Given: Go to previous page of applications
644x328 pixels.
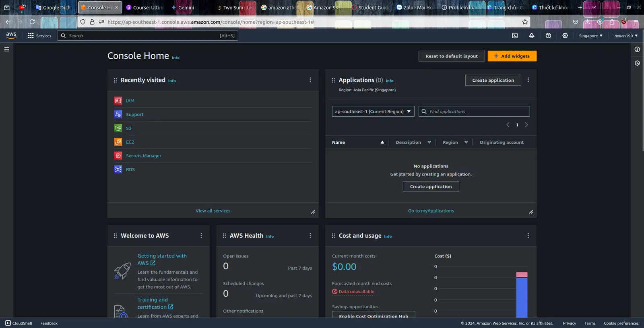Looking at the screenshot, I should (x=508, y=125).
